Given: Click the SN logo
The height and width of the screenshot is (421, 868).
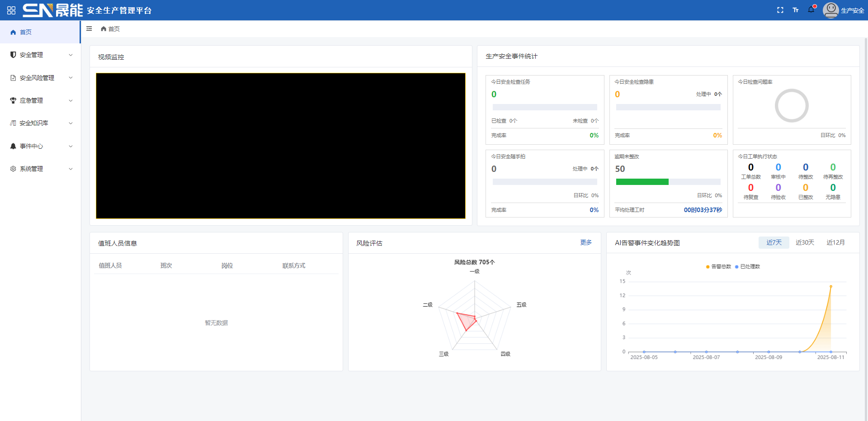Looking at the screenshot, I should coord(52,10).
